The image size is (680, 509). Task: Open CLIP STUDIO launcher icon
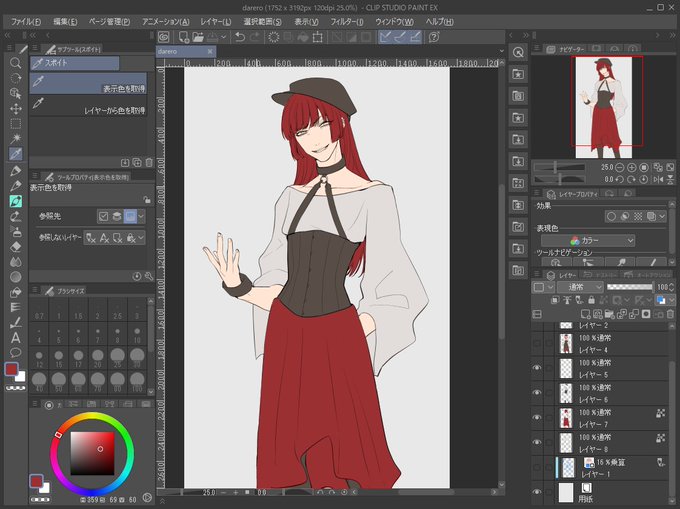click(163, 37)
